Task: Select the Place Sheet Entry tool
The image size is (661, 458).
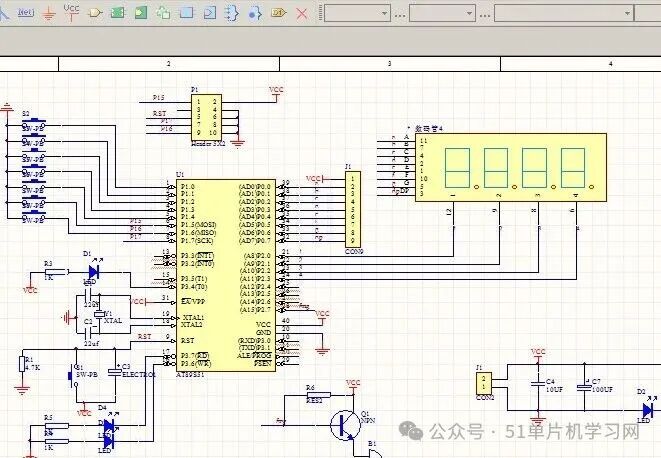Action: pos(141,13)
